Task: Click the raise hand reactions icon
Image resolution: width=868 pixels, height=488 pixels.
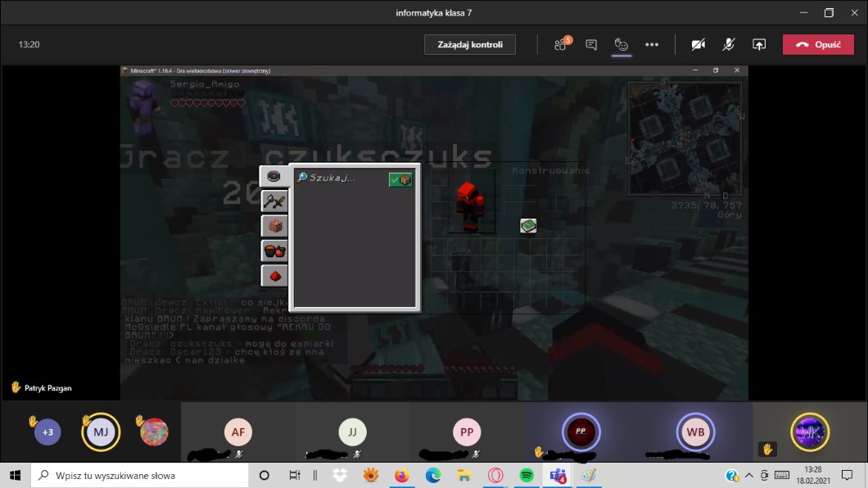Action: click(622, 45)
